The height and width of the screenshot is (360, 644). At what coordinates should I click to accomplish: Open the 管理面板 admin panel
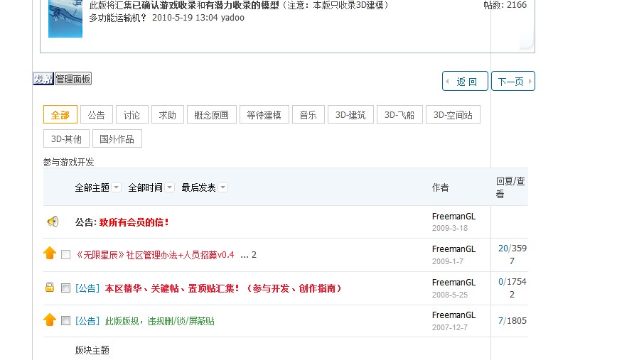73,79
